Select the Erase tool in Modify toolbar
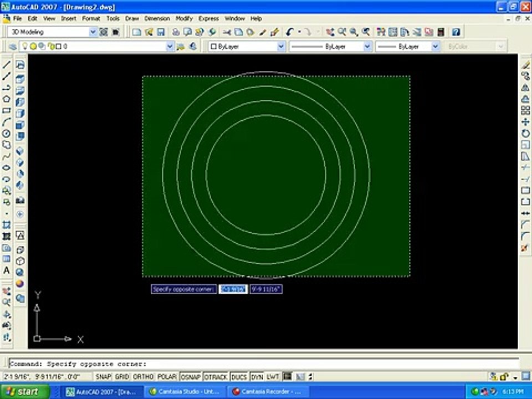Screen dimensions: 532x399 click(x=525, y=65)
